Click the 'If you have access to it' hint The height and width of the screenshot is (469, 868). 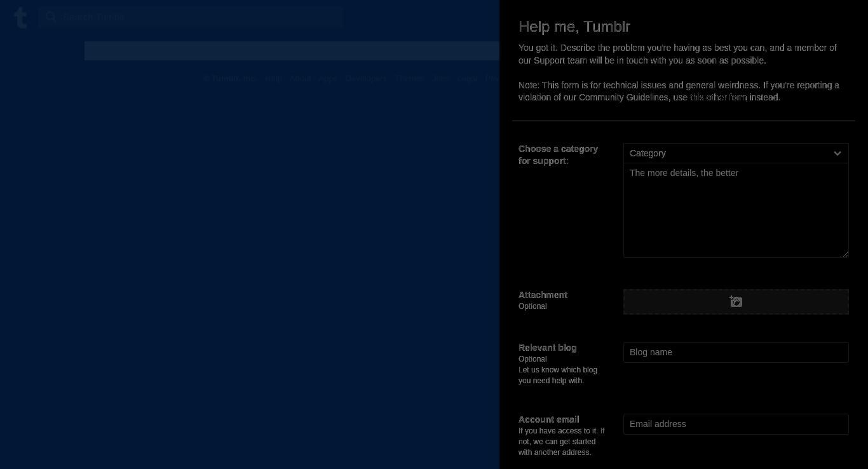click(x=561, y=442)
